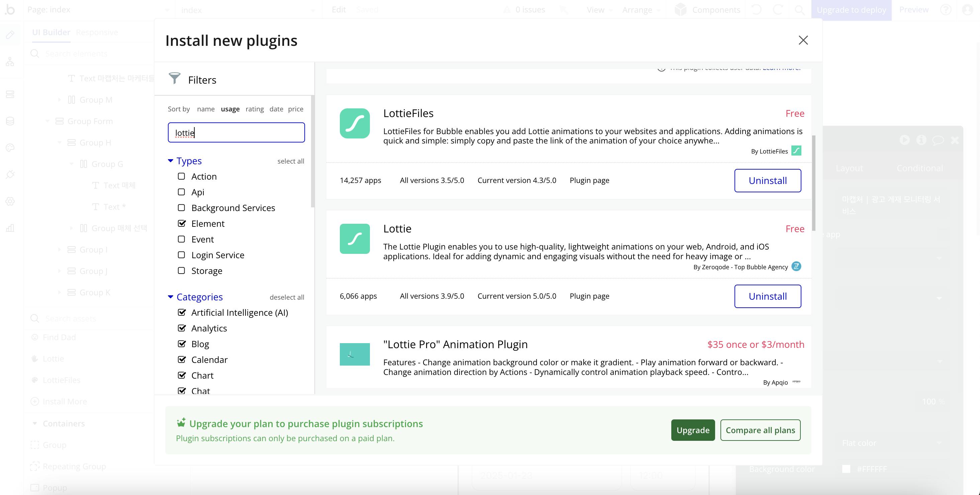Check the Api type checkbox

182,192
